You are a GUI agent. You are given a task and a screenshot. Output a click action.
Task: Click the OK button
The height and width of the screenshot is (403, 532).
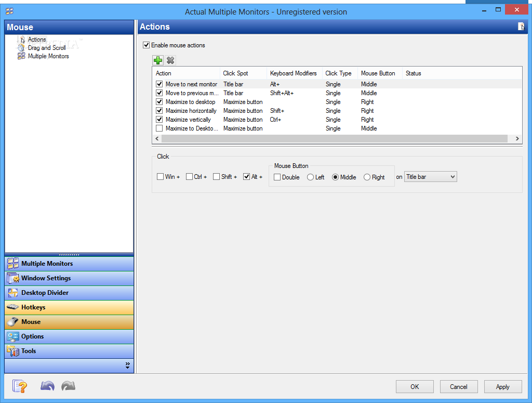point(415,387)
